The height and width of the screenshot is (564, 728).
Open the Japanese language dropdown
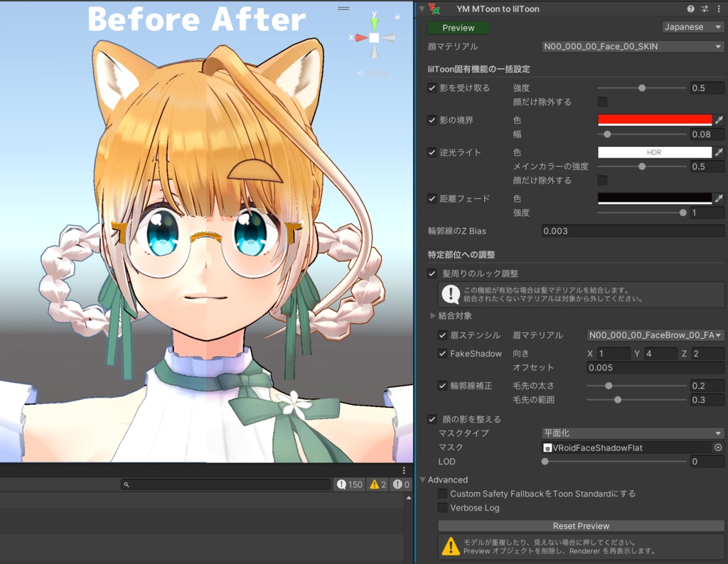pyautogui.click(x=692, y=27)
